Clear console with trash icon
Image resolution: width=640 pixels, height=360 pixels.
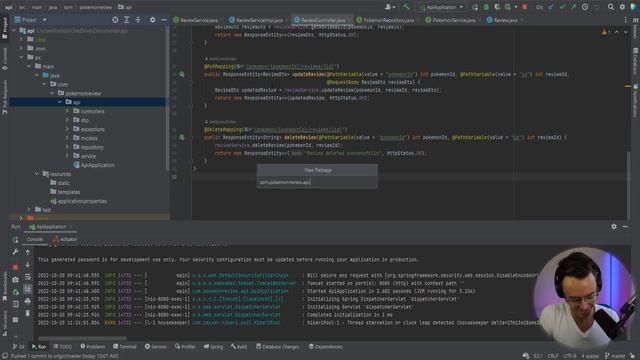tap(28, 313)
